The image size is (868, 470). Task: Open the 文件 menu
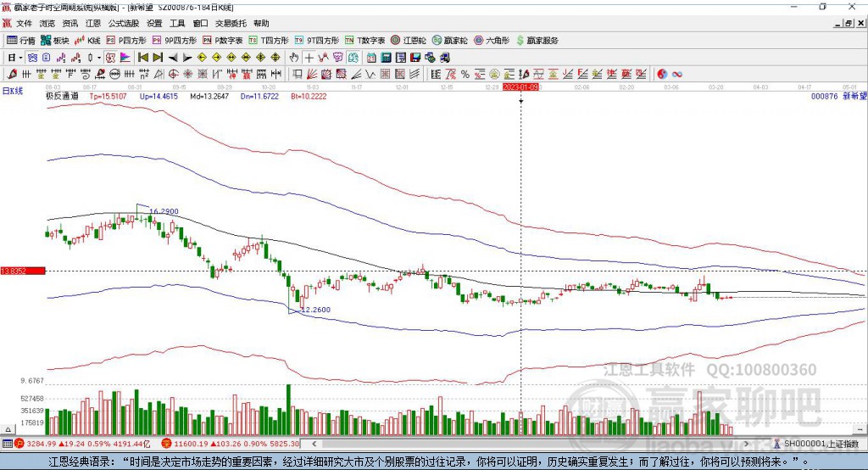(24, 23)
